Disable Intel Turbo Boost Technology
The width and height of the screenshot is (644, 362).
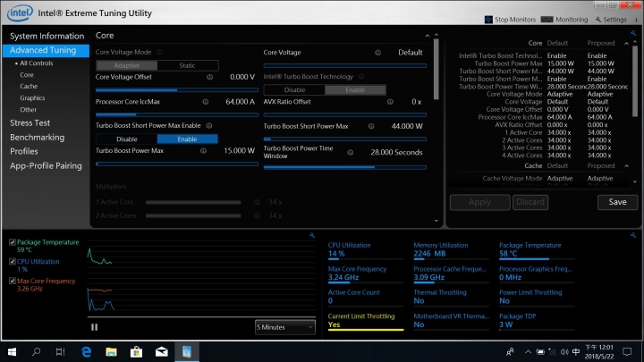(x=294, y=90)
